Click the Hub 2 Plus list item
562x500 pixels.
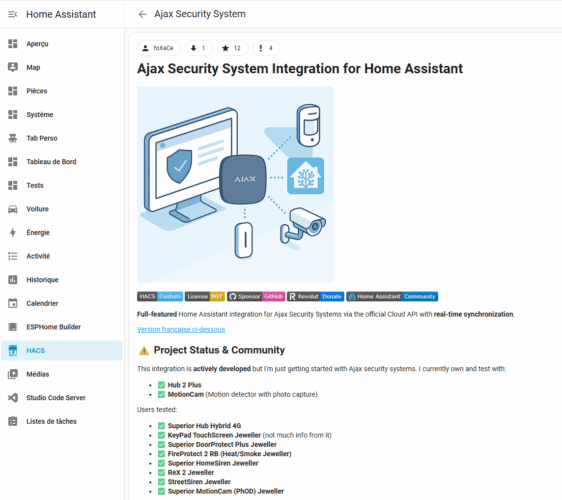(x=185, y=385)
